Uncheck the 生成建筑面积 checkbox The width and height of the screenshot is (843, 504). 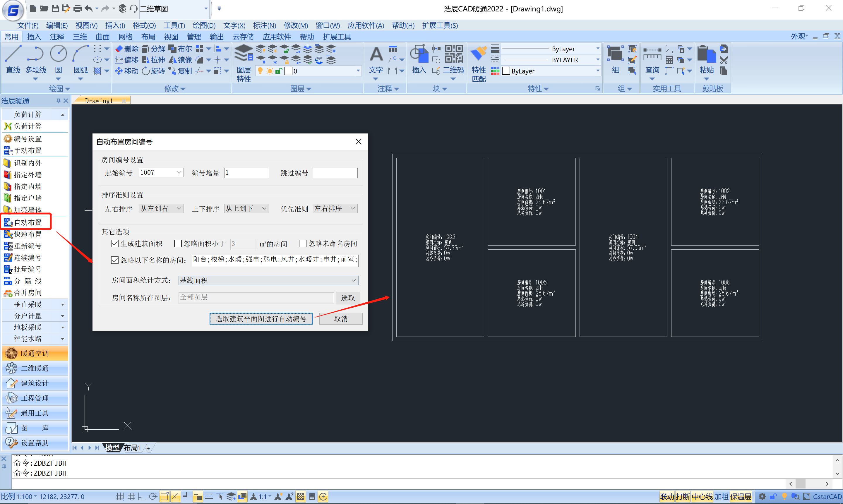[x=115, y=244]
